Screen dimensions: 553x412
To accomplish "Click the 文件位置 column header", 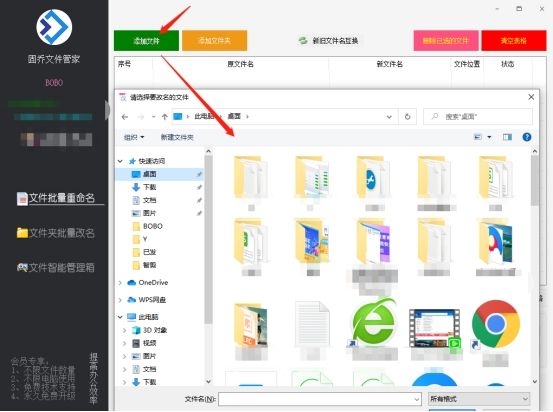I will point(467,64).
